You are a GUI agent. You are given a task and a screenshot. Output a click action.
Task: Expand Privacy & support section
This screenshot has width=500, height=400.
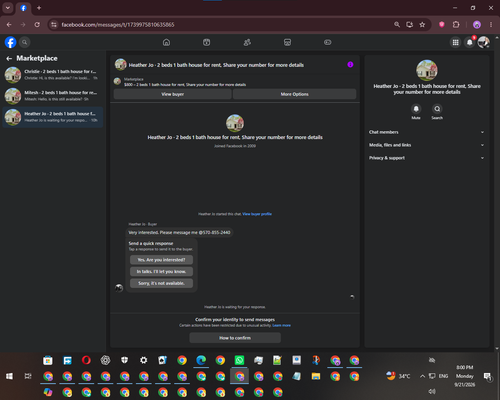(427, 158)
